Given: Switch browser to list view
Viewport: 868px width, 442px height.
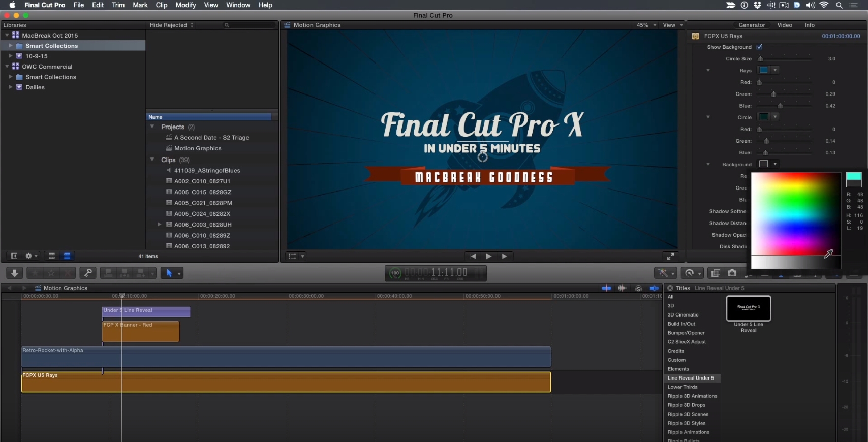Looking at the screenshot, I should [x=67, y=256].
